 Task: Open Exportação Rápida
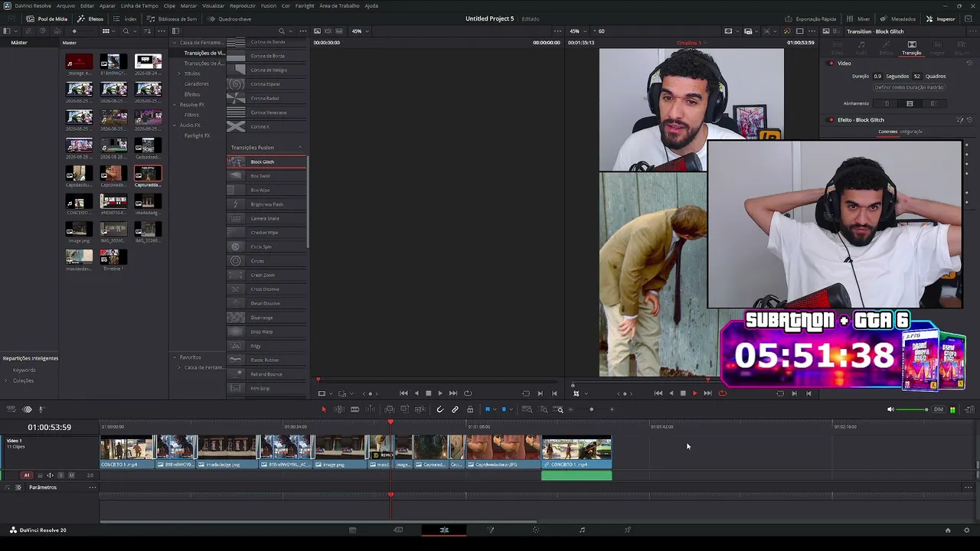(x=811, y=18)
